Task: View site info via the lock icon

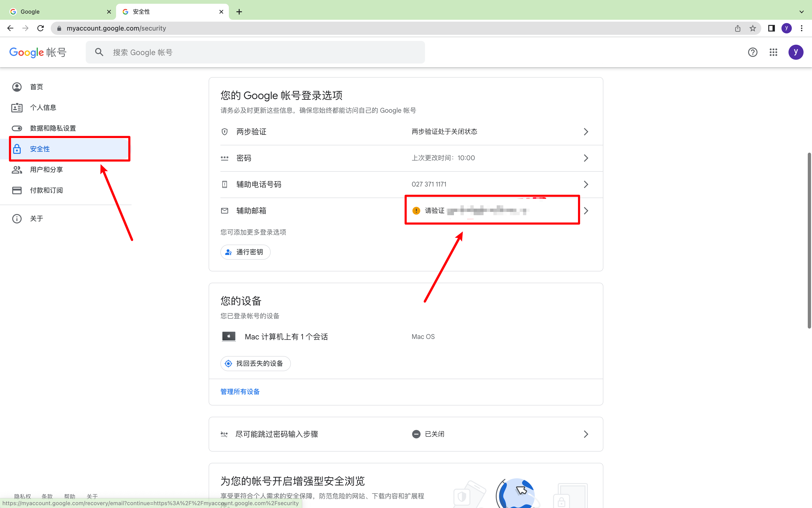Action: point(59,28)
